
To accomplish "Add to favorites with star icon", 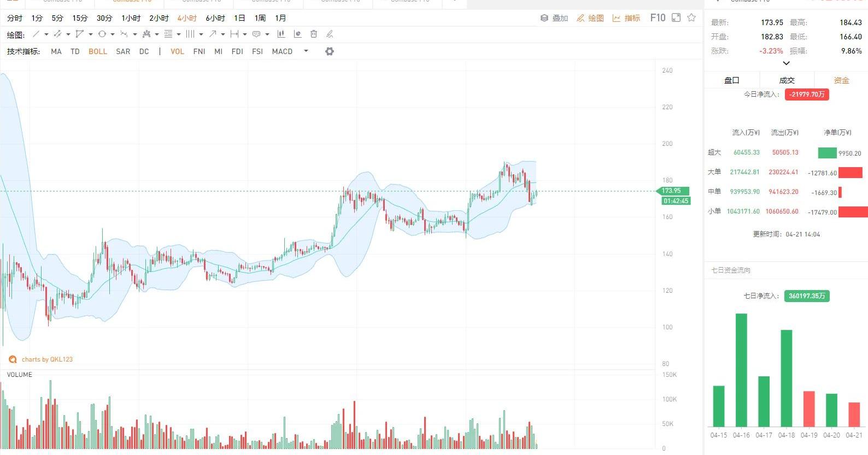I will [x=691, y=18].
